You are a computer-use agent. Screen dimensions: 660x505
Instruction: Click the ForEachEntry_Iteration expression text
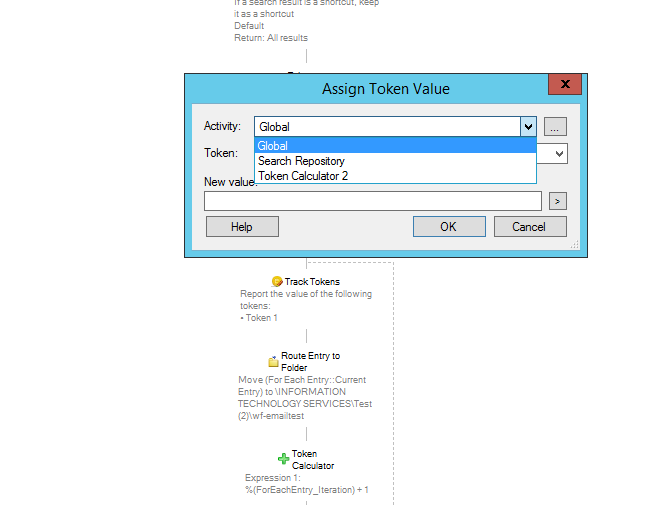click(x=307, y=490)
